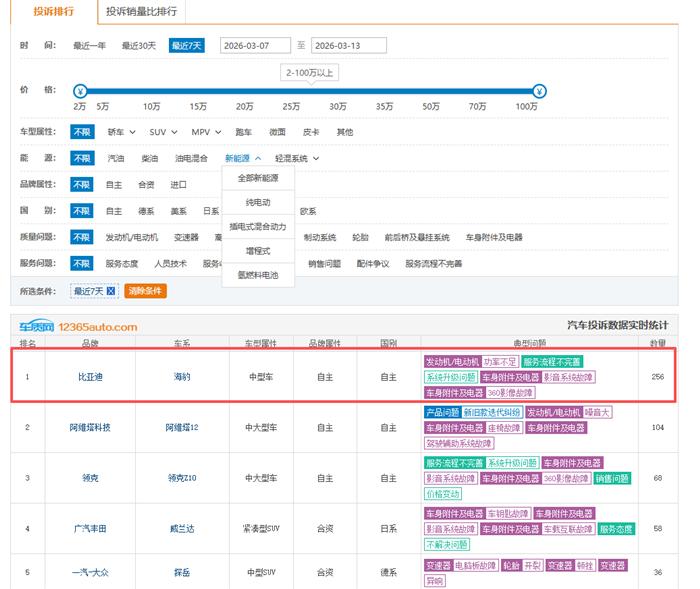Choose the 最近30天 time filter

coord(139,46)
